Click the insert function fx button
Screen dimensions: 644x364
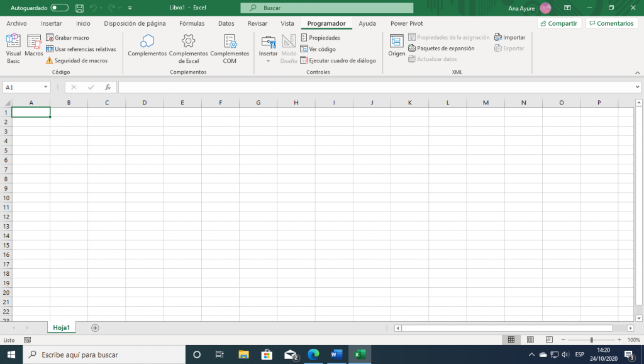(108, 87)
